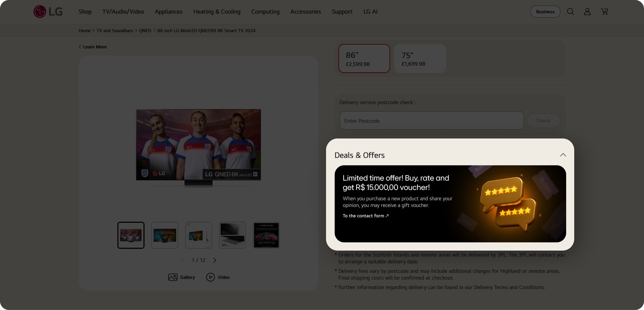Screen dimensions: 644x310
Task: Go to next gallery image arrow
Action: [214, 260]
